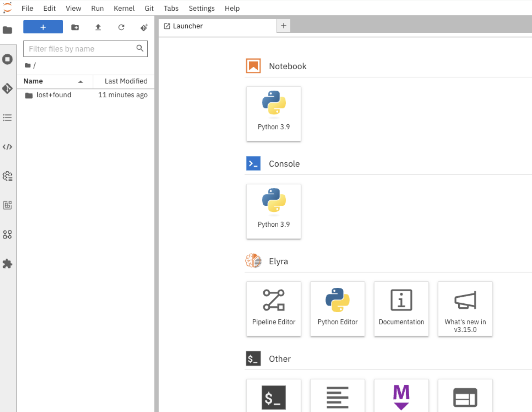Show the Table of Contents panel
The width and height of the screenshot is (532, 412).
click(x=7, y=118)
